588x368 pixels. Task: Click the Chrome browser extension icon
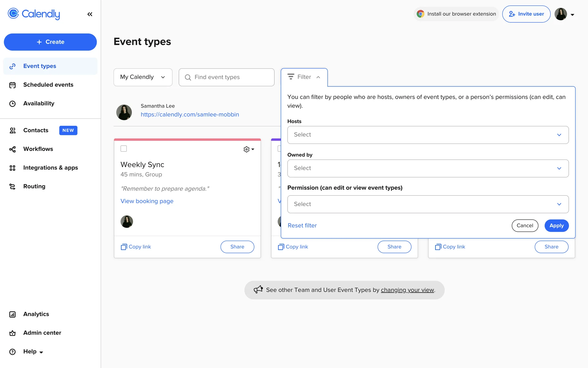coord(420,14)
